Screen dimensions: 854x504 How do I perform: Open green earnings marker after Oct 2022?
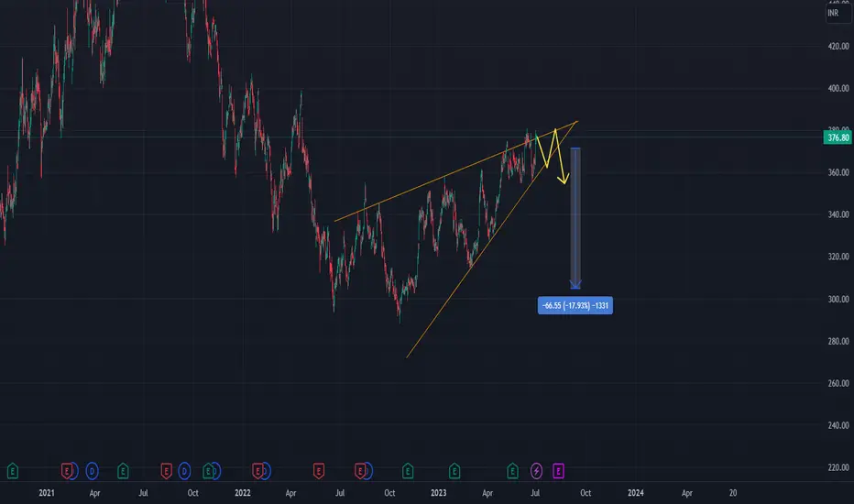(408, 471)
